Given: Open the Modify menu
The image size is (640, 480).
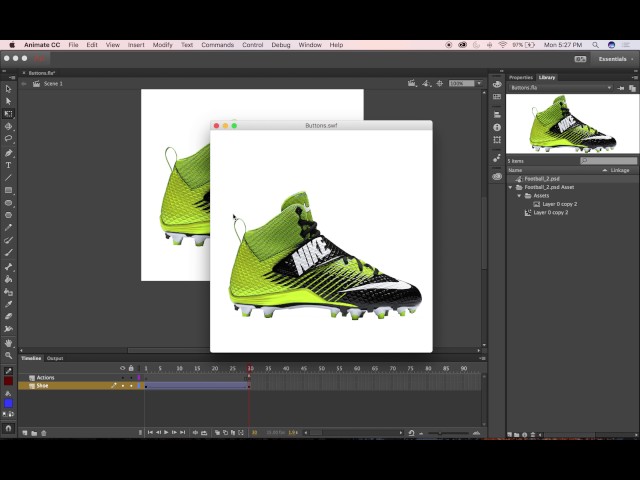Looking at the screenshot, I should [162, 45].
